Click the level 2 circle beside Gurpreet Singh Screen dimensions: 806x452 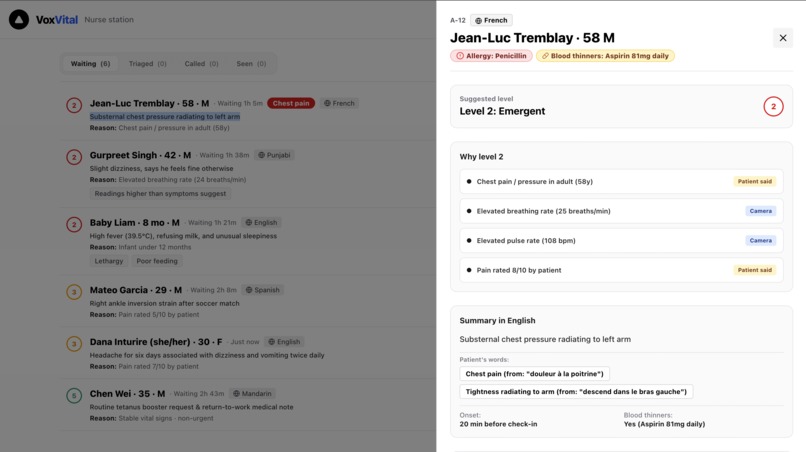pyautogui.click(x=74, y=157)
